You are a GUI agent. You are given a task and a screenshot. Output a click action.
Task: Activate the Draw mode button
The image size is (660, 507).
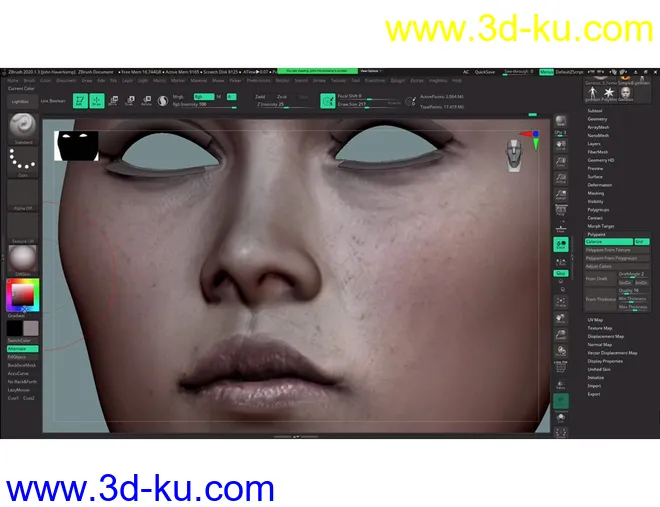coord(97,101)
